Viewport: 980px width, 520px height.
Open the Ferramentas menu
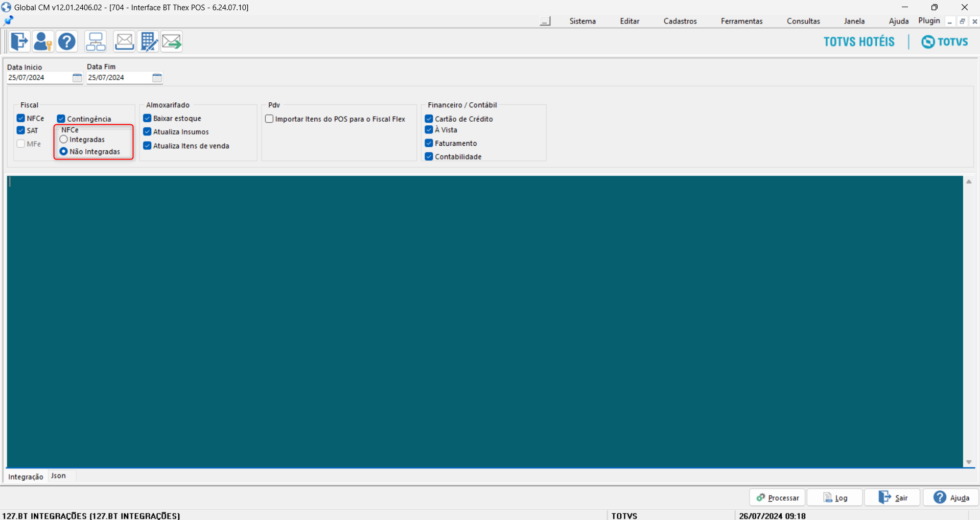point(741,21)
